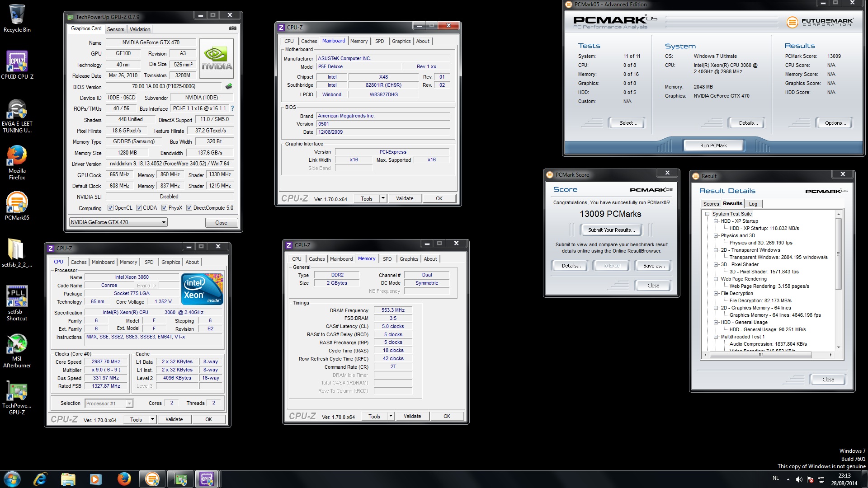Collapse the File Decryption node
Viewport: 868px width, 488px height.
[x=716, y=293]
